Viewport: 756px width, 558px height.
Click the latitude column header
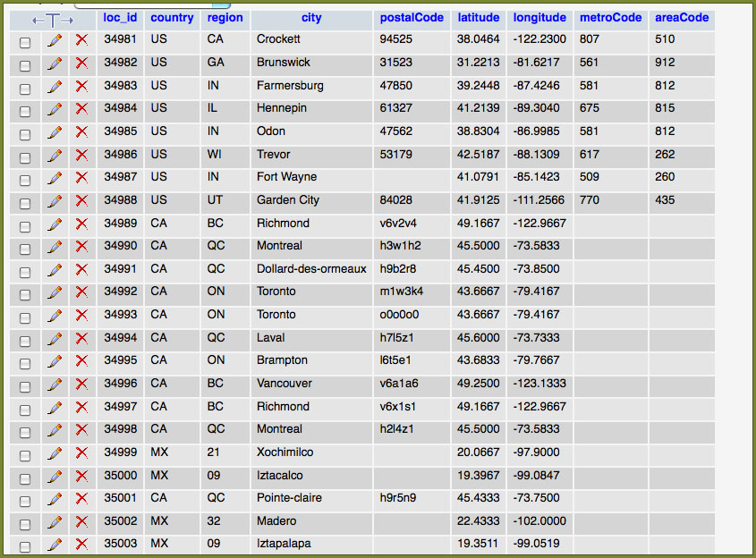coord(479,18)
